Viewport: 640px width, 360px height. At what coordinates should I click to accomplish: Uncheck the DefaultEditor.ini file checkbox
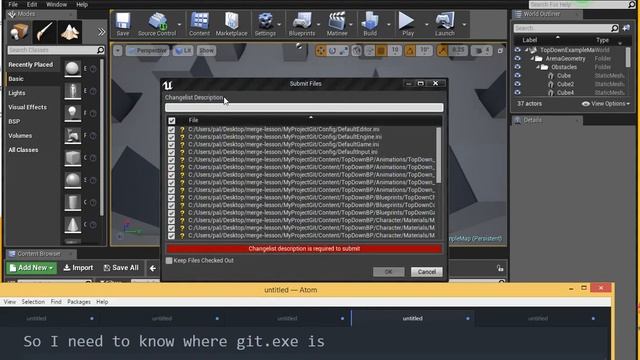click(x=171, y=130)
